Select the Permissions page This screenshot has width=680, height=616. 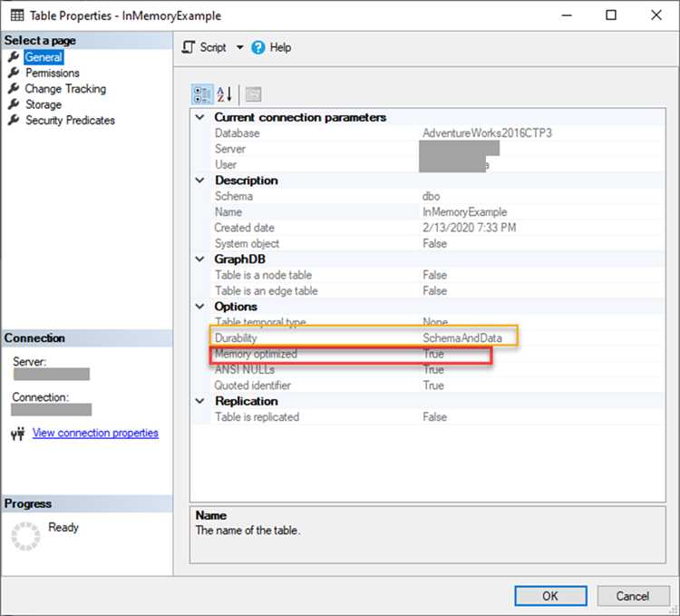[x=52, y=73]
